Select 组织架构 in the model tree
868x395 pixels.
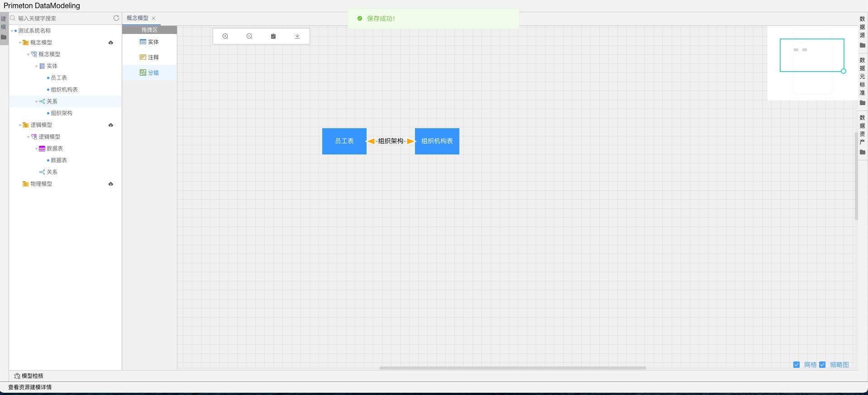[62, 113]
